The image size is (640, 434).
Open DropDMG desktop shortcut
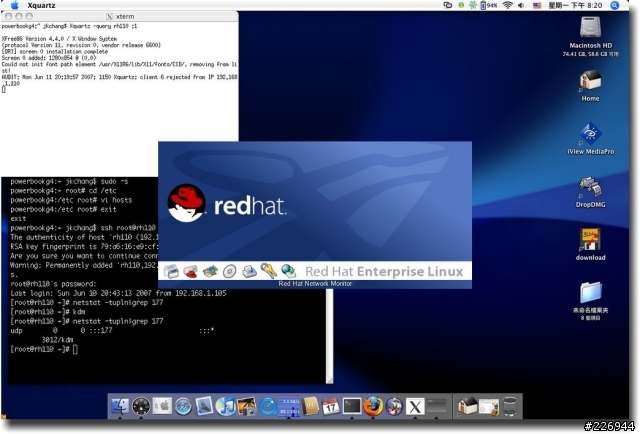pos(590,187)
